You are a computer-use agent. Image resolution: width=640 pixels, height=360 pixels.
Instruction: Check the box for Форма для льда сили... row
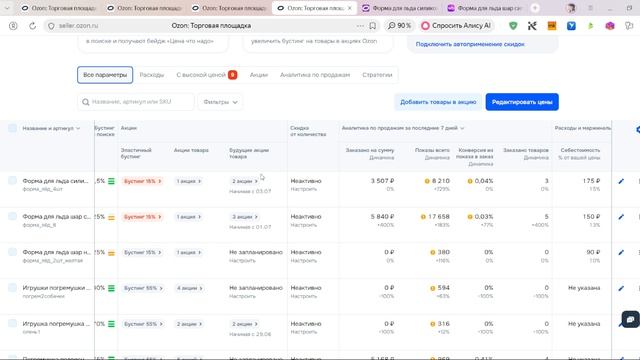12,180
